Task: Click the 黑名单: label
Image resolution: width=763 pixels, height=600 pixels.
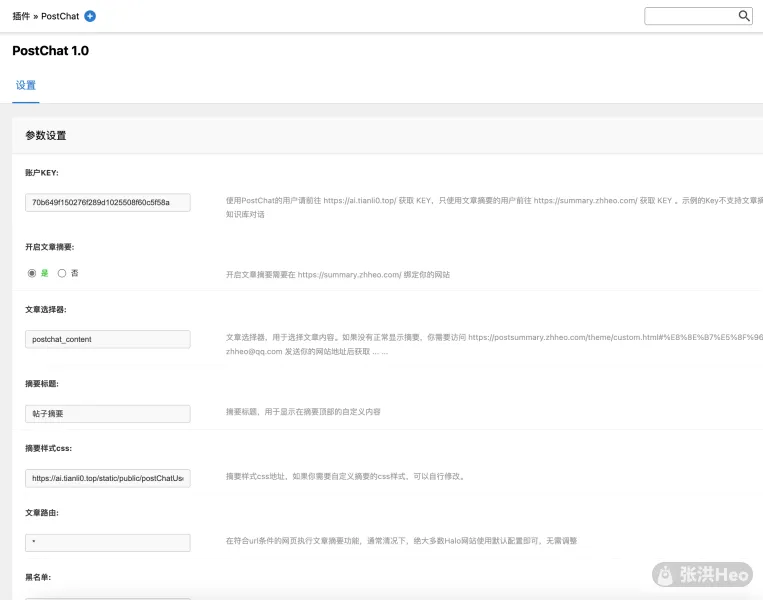Action: (38, 577)
